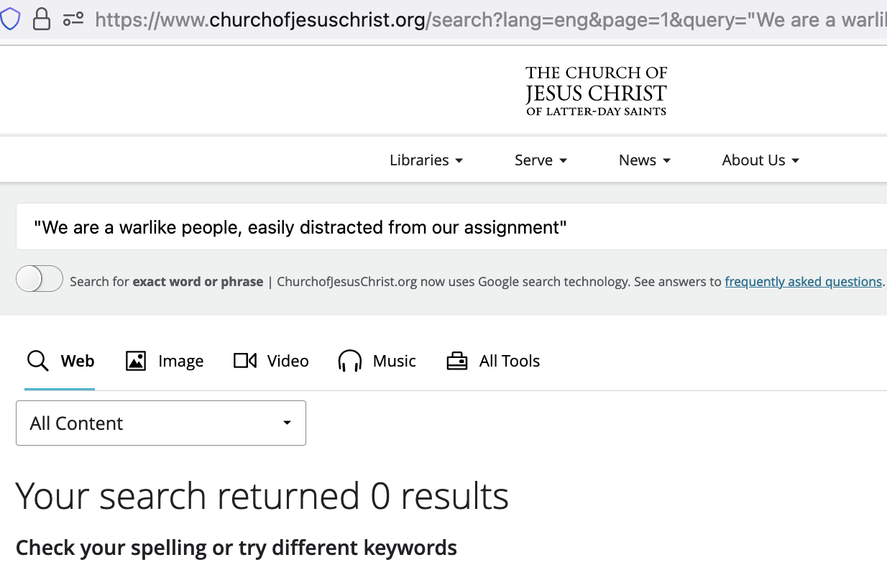Switch to the Web results tab
887x588 pixels.
[x=60, y=361]
